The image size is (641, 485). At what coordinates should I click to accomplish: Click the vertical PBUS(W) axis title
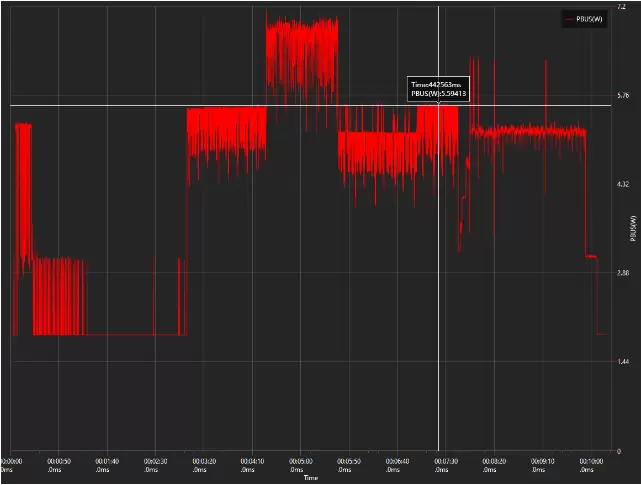pos(634,228)
